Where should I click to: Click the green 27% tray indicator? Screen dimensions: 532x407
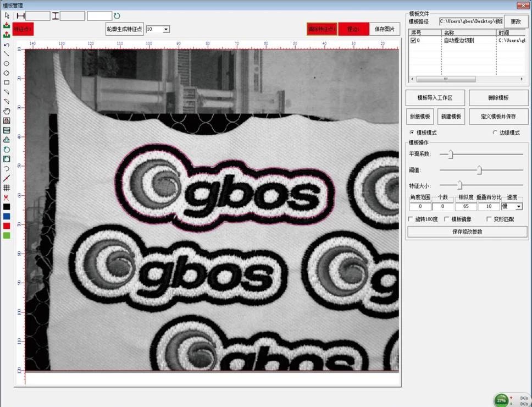(x=501, y=400)
